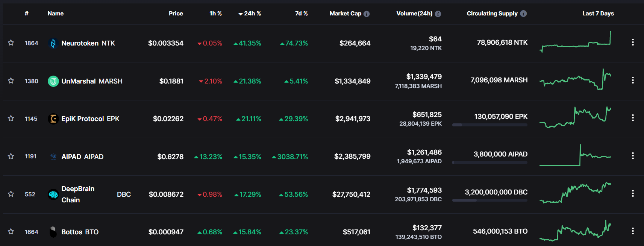The height and width of the screenshot is (246, 644).
Task: Sort by the 24h % column
Action: coord(250,14)
